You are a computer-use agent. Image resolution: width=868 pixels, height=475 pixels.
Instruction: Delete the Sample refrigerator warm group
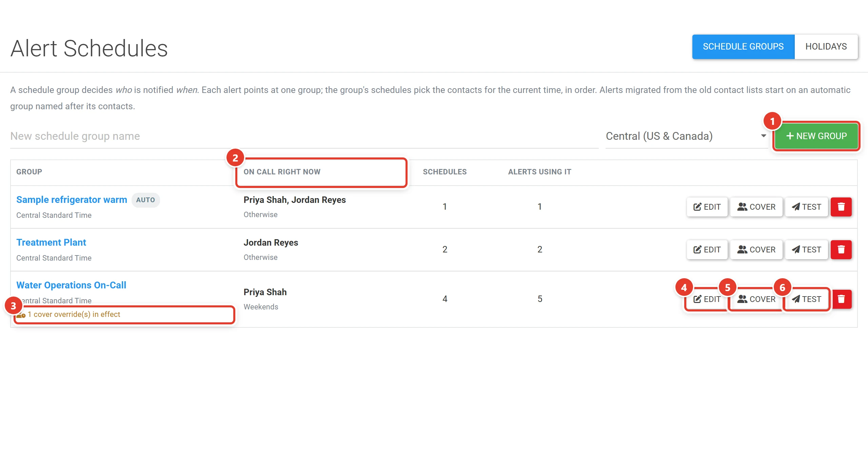[841, 207]
